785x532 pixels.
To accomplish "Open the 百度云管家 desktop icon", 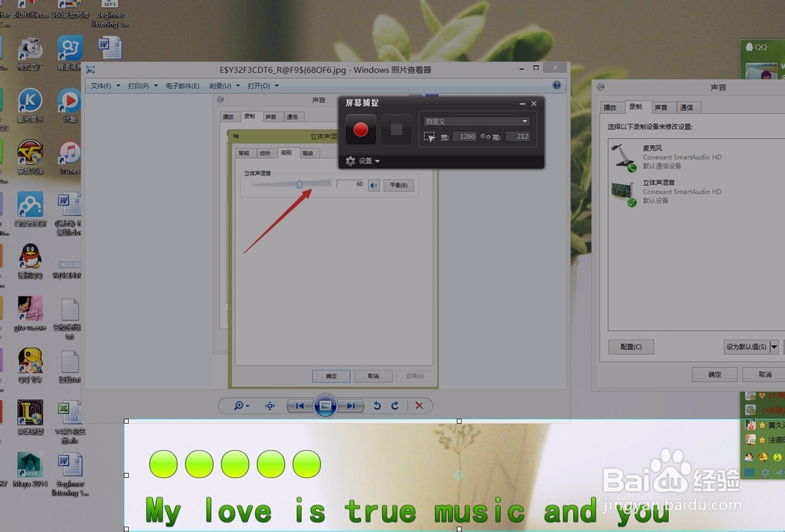I will click(x=30, y=210).
